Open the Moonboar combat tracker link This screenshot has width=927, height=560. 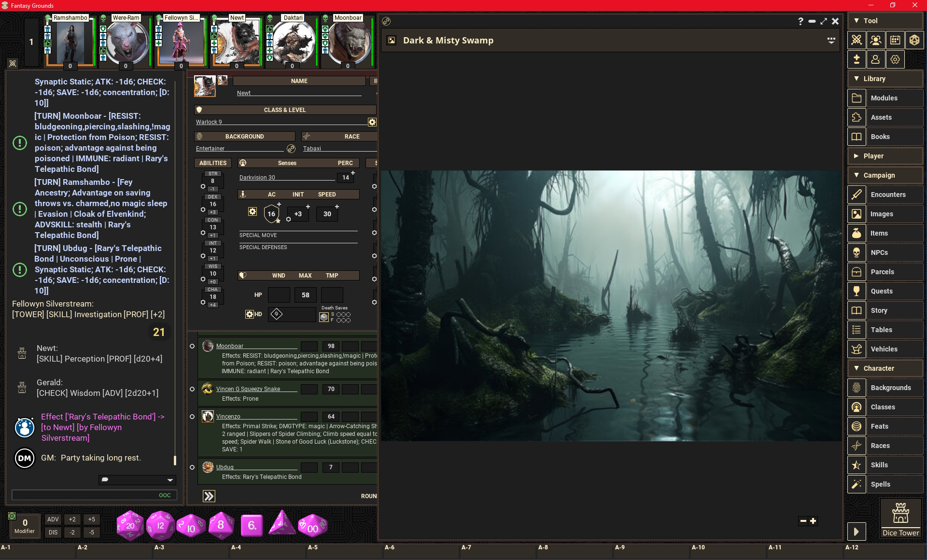point(230,346)
